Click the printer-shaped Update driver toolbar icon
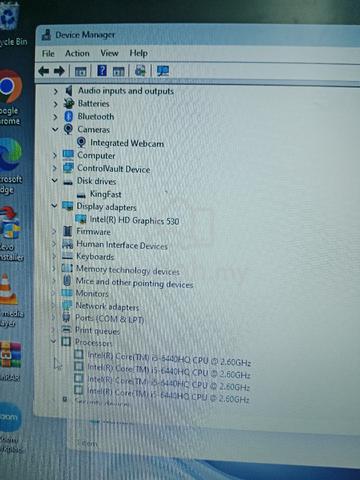The image size is (360, 480). [x=140, y=71]
